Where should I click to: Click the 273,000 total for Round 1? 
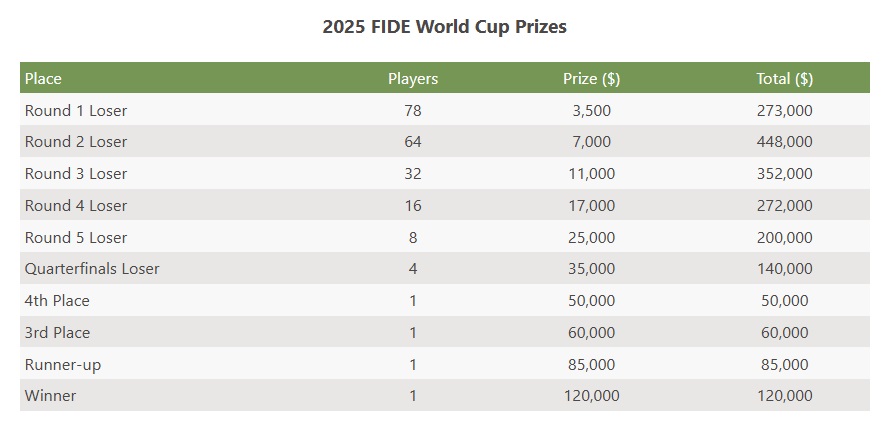coord(784,110)
